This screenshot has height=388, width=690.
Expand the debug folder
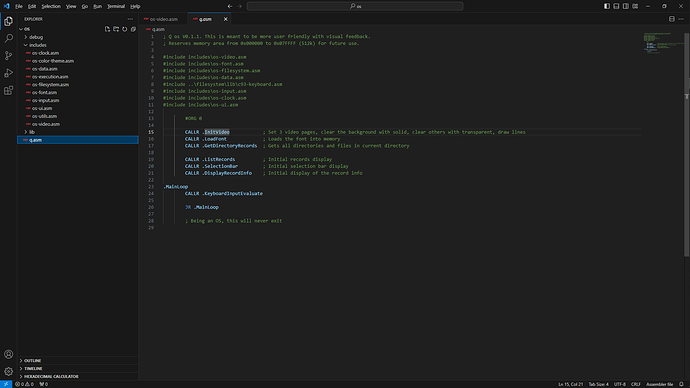78,37
